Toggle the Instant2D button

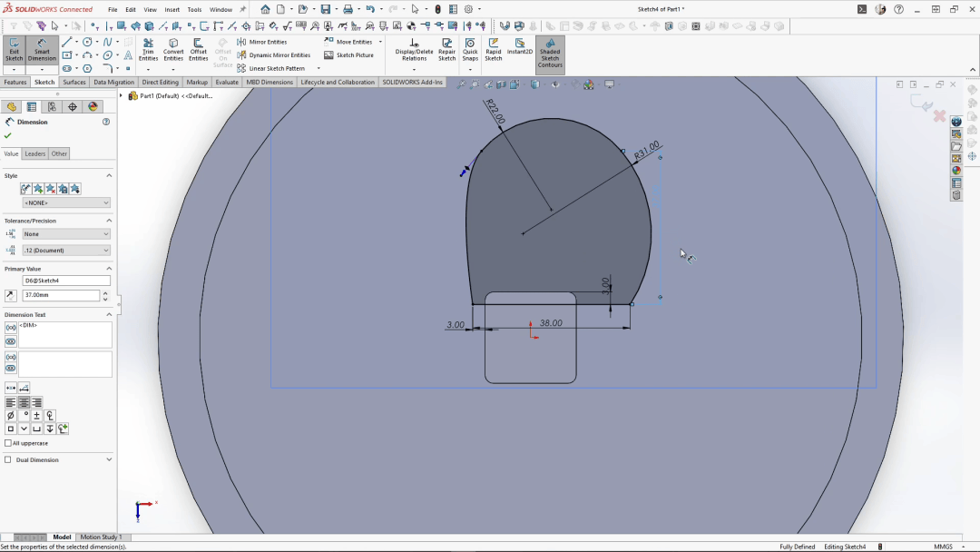click(x=520, y=47)
